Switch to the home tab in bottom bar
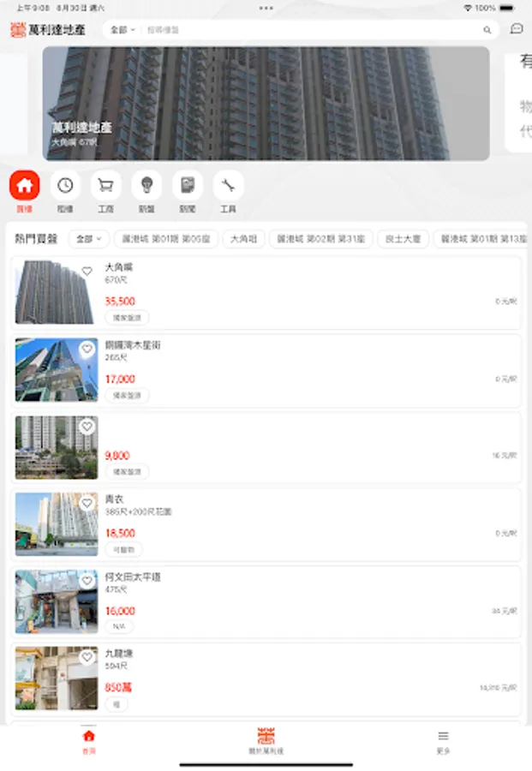This screenshot has width=532, height=771. 89,742
